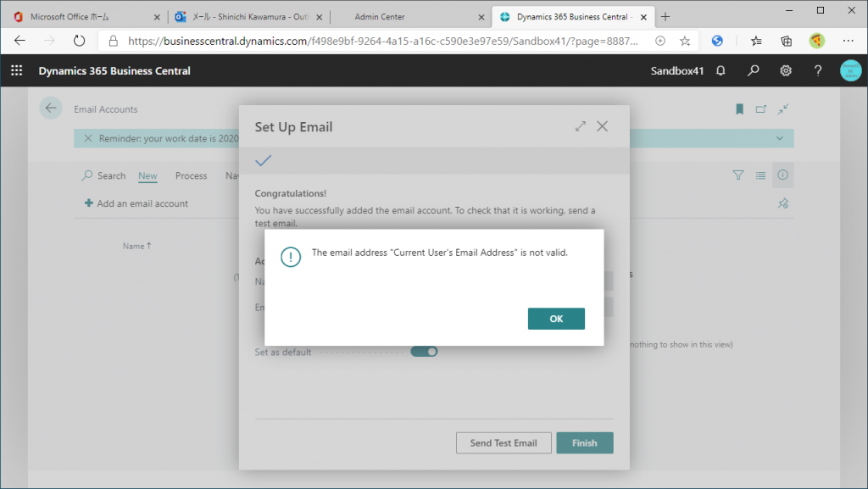Open the Process menu on the action bar
The width and height of the screenshot is (868, 489).
tap(191, 175)
